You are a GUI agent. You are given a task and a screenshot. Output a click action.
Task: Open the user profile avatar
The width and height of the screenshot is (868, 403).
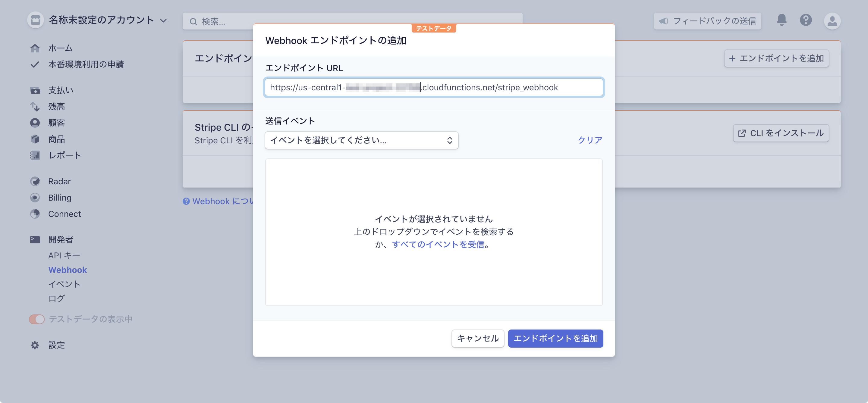832,20
